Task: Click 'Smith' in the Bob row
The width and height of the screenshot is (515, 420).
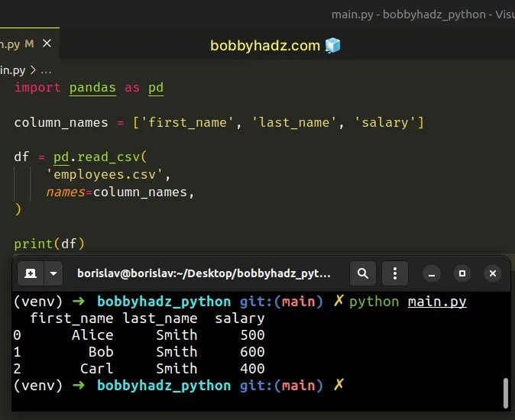Action: pyautogui.click(x=177, y=352)
